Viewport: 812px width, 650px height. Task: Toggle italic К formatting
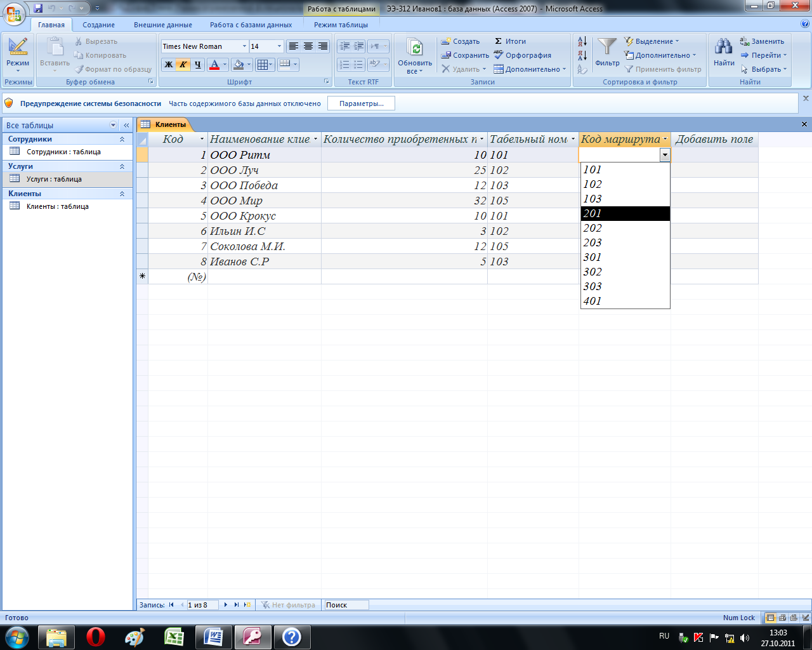183,65
